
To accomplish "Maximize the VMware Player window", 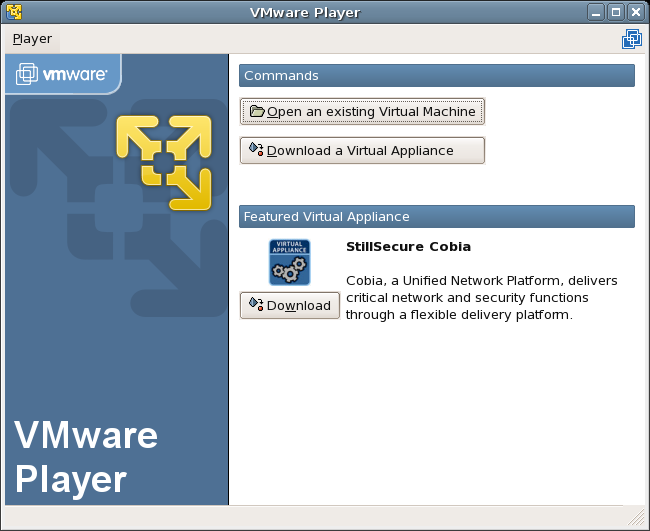I will point(616,12).
